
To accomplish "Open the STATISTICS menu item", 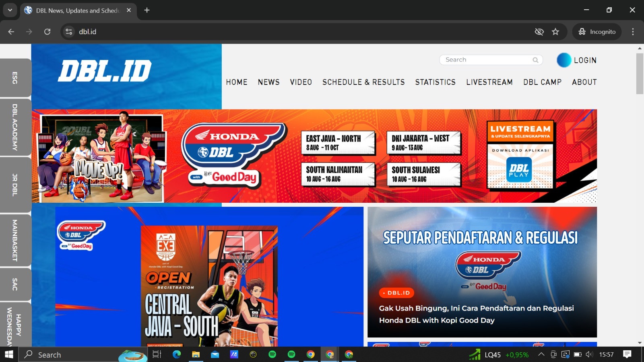I will point(436,82).
